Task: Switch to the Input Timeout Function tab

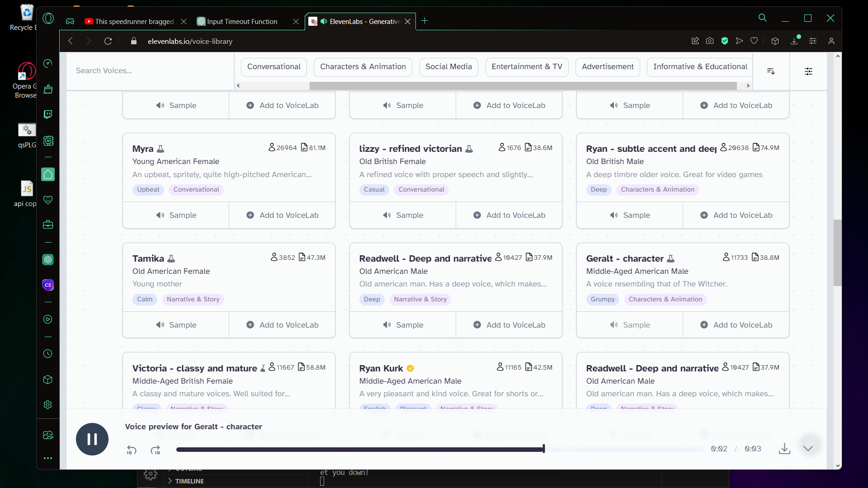Action: [x=242, y=22]
